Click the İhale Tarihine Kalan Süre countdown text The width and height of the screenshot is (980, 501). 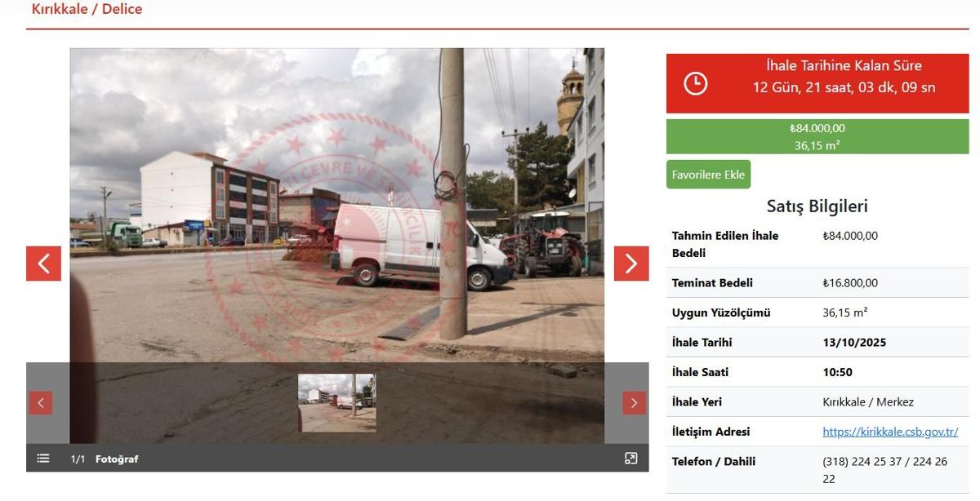click(844, 66)
